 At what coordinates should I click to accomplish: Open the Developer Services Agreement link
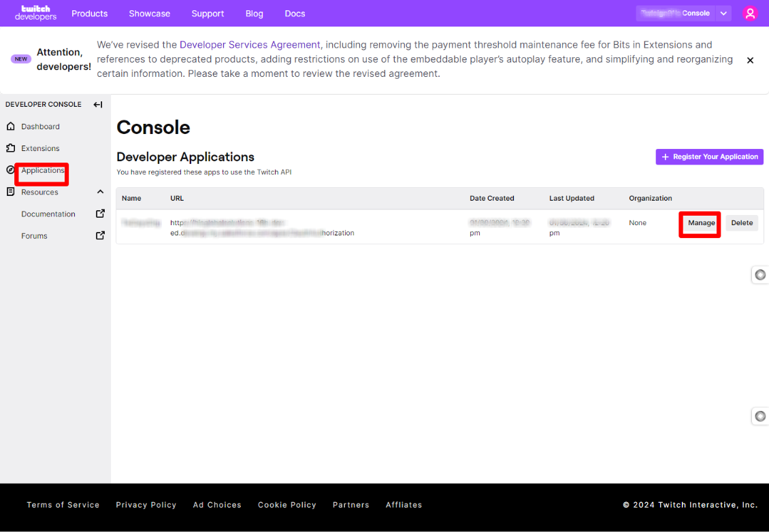250,45
